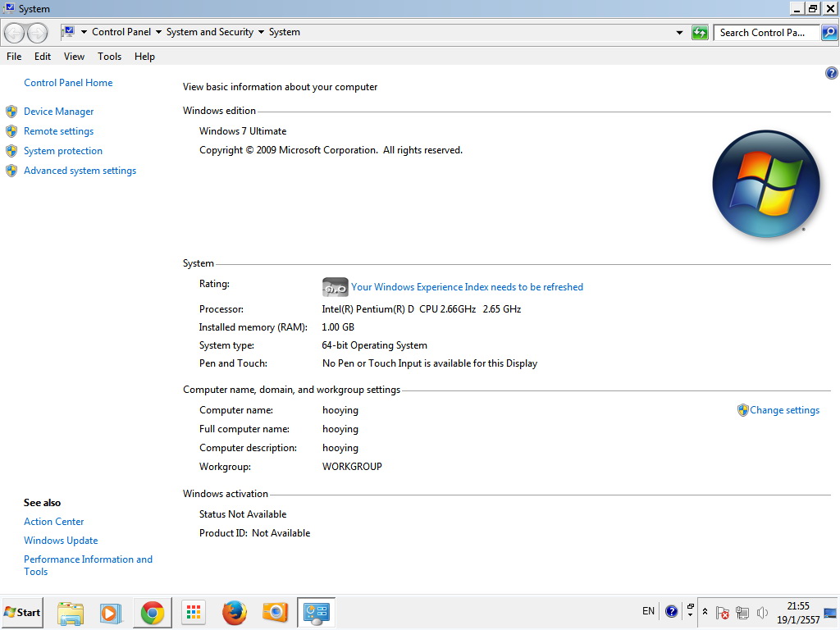Image resolution: width=840 pixels, height=630 pixels.
Task: Expand dropdown arrow after Control Panel breadcrumb
Action: 158,32
